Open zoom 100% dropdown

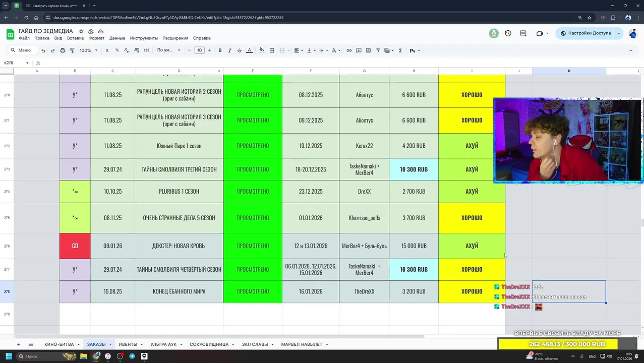[x=88, y=50]
